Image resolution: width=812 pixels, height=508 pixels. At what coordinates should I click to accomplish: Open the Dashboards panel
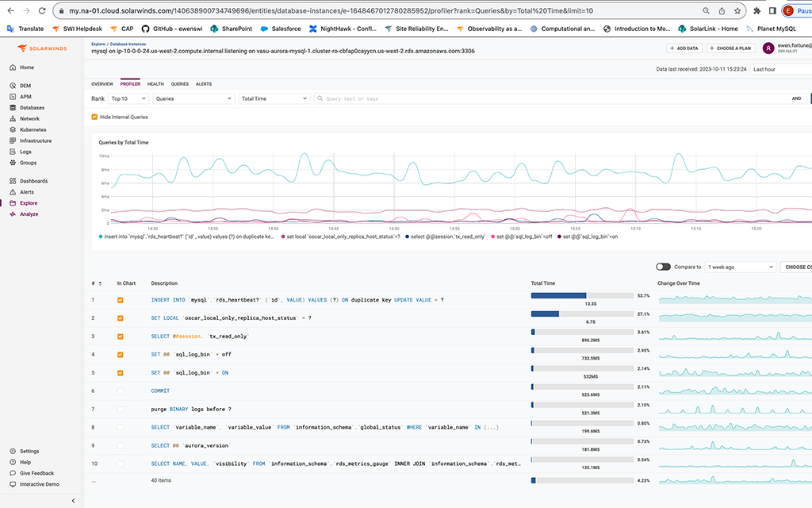[33, 180]
